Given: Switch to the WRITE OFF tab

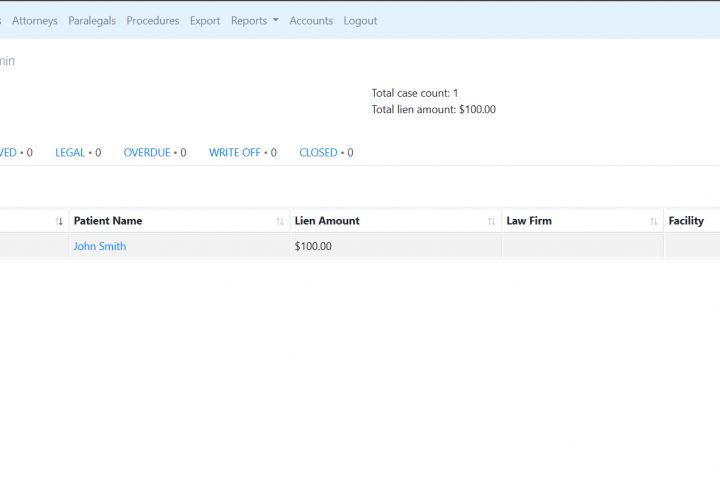Looking at the screenshot, I should tap(242, 152).
